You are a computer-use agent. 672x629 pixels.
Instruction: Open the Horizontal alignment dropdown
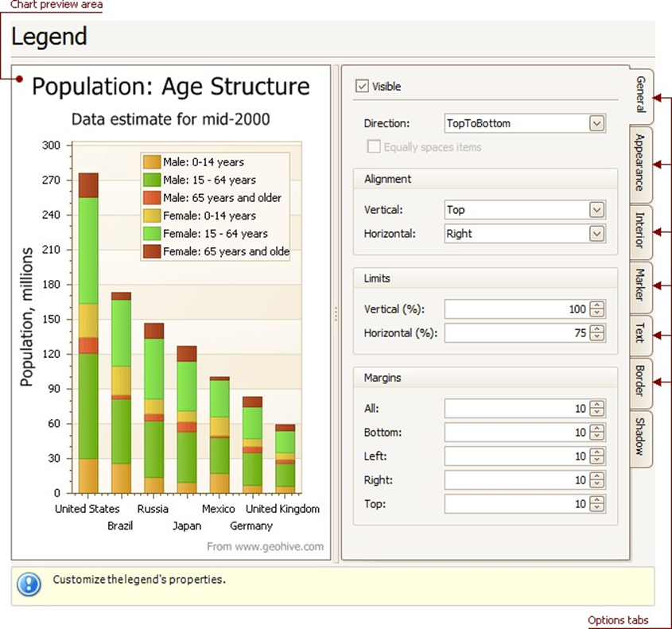coord(597,234)
